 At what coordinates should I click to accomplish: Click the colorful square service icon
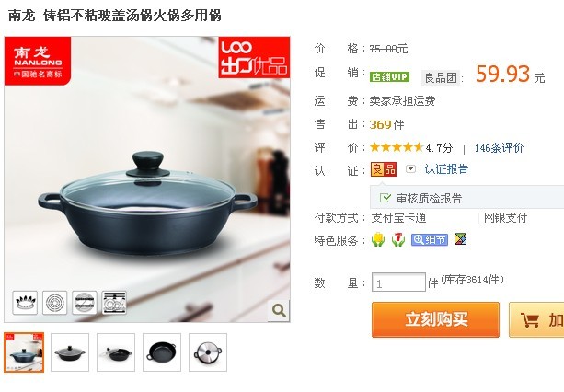point(460,239)
